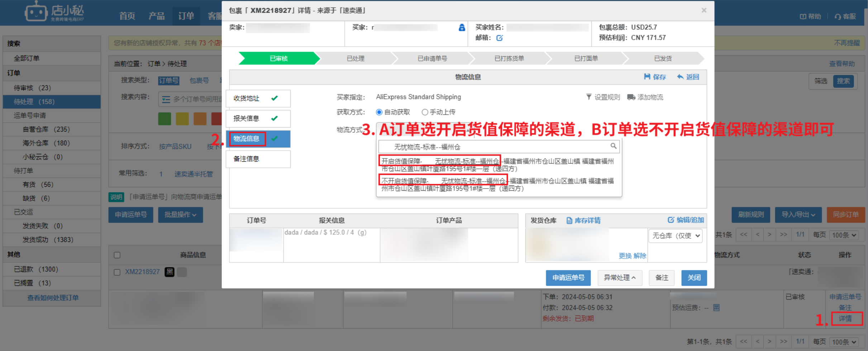Open the inventory details document icon
The image size is (868, 351).
coord(569,220)
